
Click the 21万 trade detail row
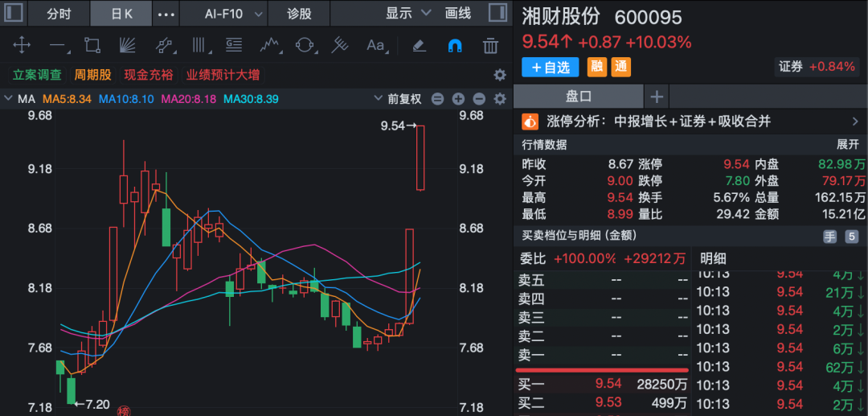tap(780, 291)
